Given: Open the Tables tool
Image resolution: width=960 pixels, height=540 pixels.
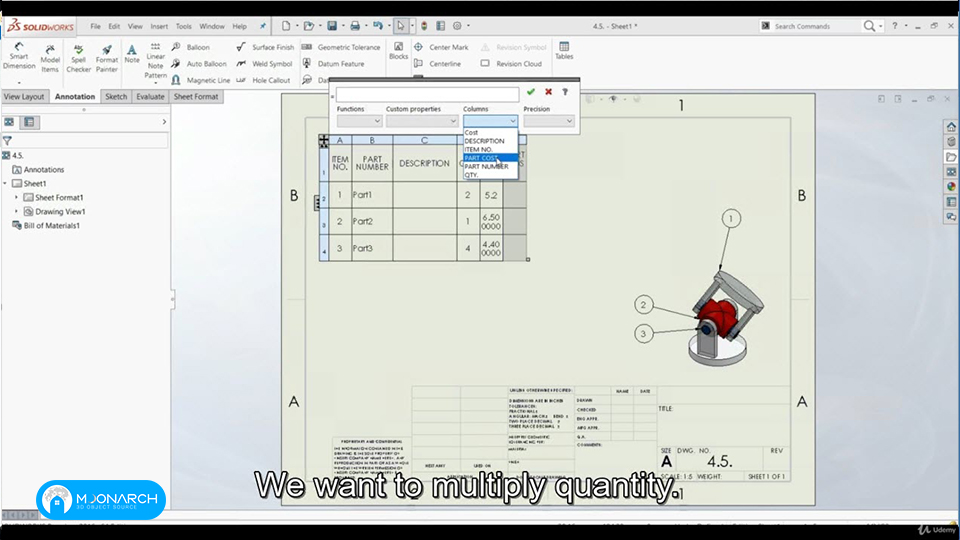Looking at the screenshot, I should (564, 51).
